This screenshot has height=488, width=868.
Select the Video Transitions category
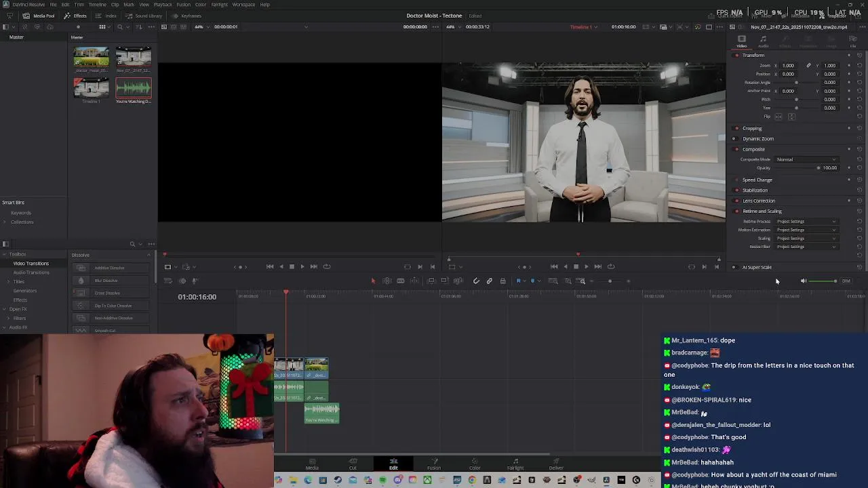31,264
